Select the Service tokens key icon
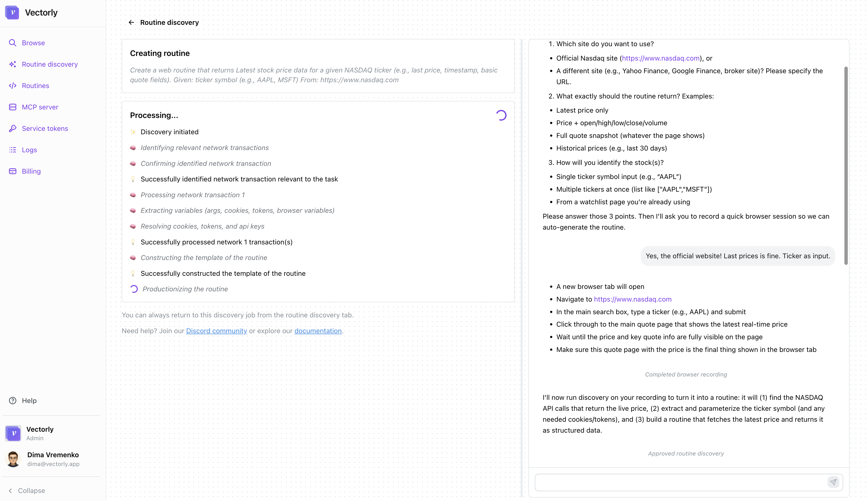This screenshot has width=868, height=501. (x=13, y=128)
